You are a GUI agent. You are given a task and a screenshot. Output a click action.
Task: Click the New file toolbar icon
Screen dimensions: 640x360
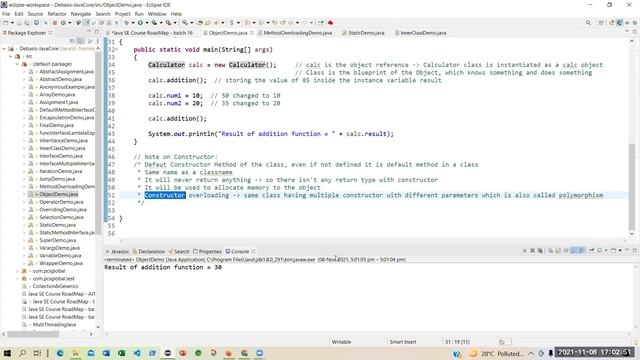point(5,23)
